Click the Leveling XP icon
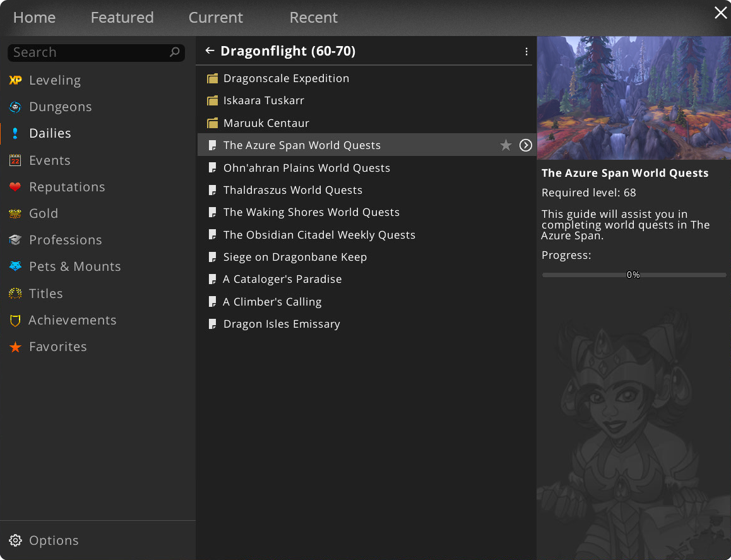The height and width of the screenshot is (560, 731). 15,80
